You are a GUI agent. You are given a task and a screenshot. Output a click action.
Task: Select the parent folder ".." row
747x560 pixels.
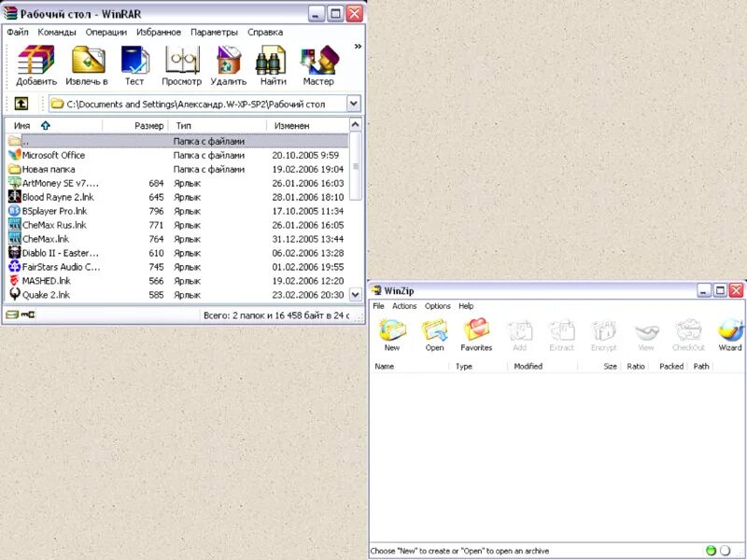click(x=177, y=141)
